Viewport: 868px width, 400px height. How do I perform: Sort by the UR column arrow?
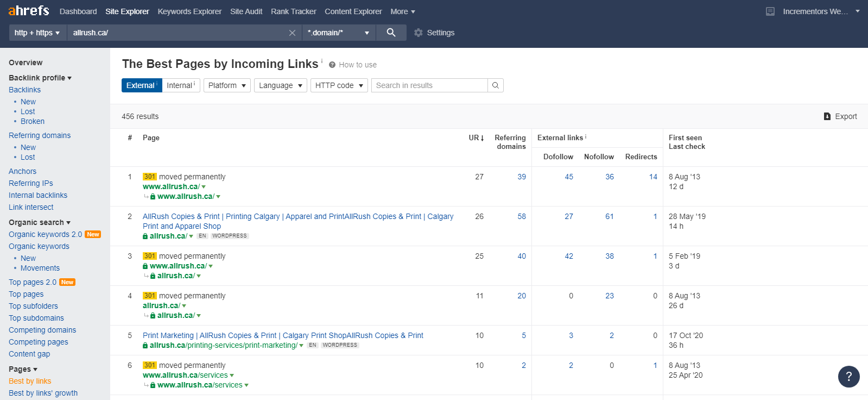482,138
